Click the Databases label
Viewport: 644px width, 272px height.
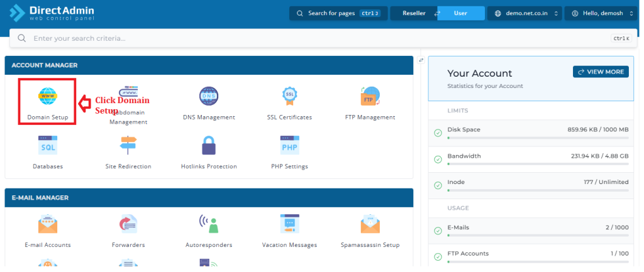tap(48, 166)
